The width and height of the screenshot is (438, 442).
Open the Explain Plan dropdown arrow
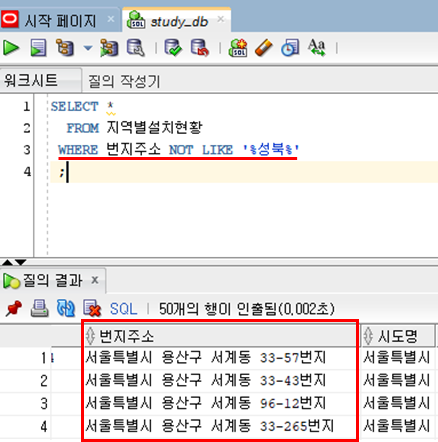coord(88,48)
